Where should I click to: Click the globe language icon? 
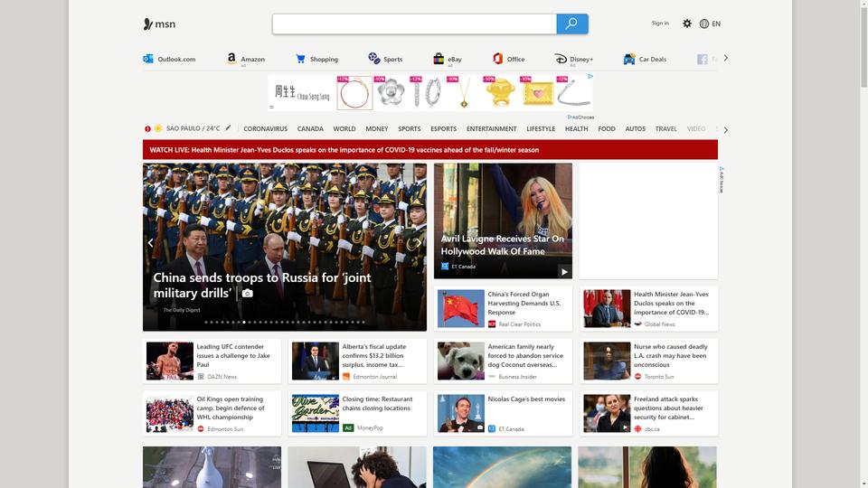tap(703, 23)
